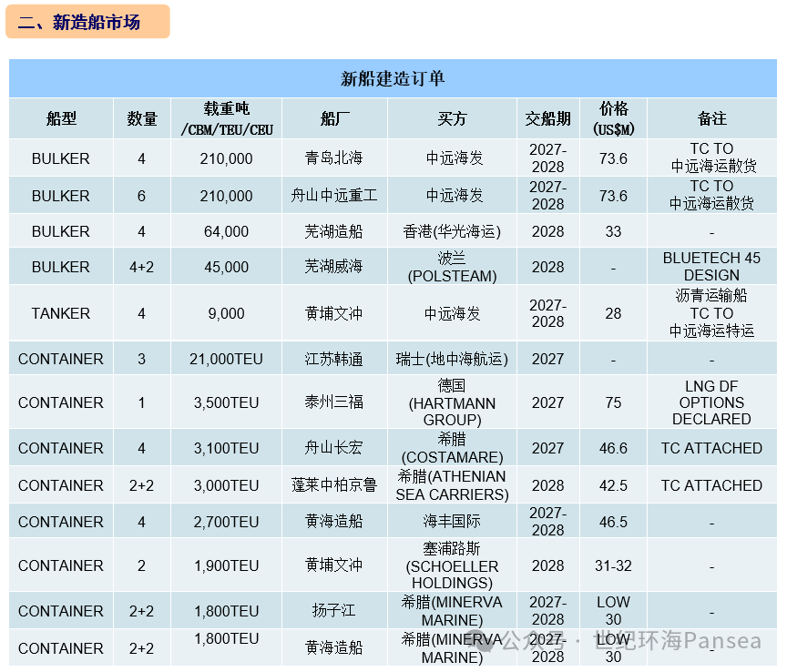Click remark 沥青运输船 TC TO 中远海运特运
This screenshot has height=672, width=787.
point(711,313)
